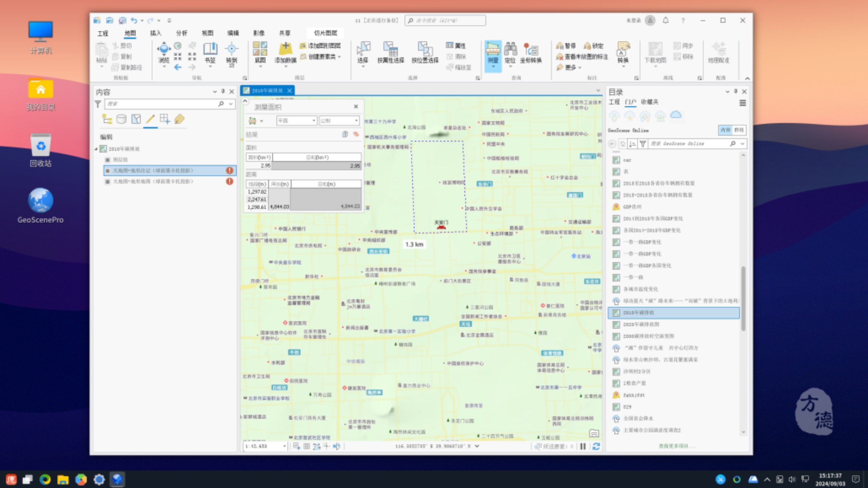
Task: Open GeoScenePro from the taskbar
Action: (117, 479)
